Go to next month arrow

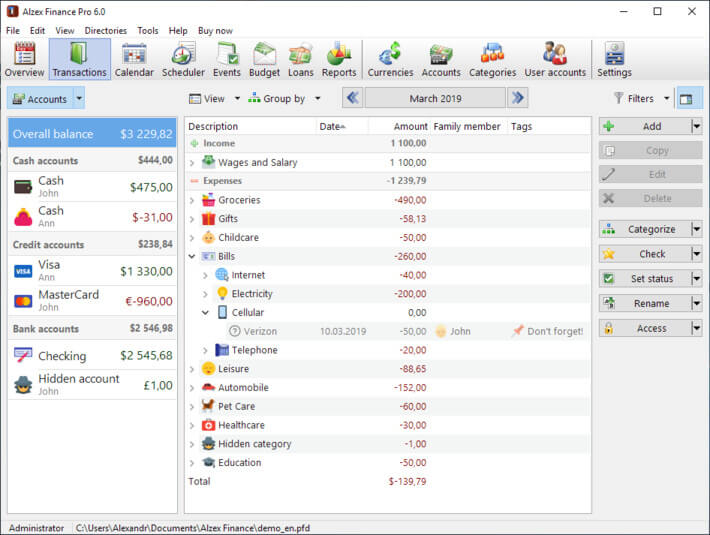(518, 98)
